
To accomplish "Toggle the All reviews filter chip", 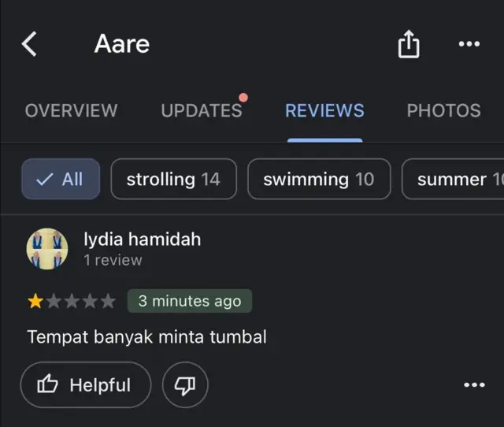I will [x=61, y=180].
